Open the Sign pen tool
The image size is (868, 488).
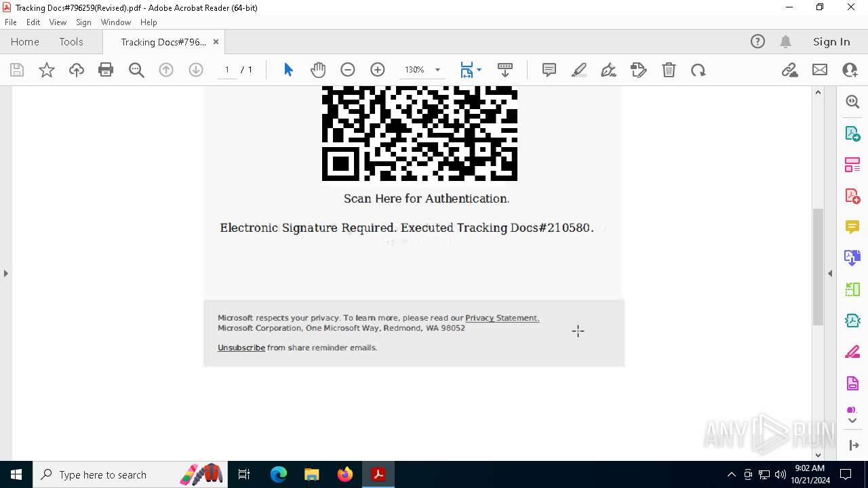pyautogui.click(x=608, y=70)
